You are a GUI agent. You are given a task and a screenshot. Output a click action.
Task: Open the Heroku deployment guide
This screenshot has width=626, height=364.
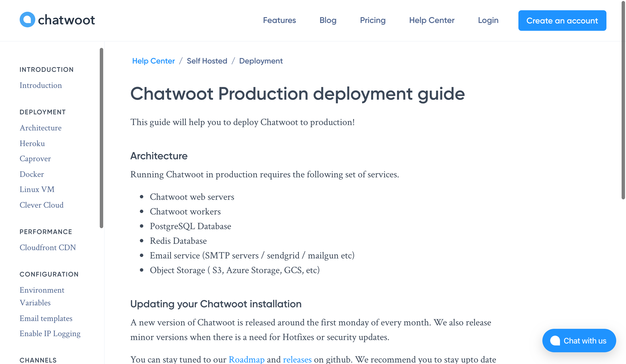[x=32, y=143]
